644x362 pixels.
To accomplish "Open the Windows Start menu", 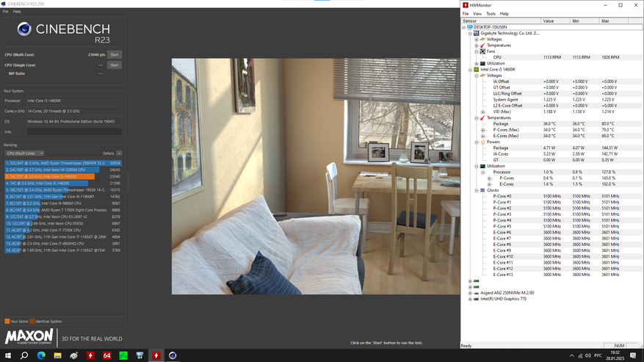I will tap(7, 355).
